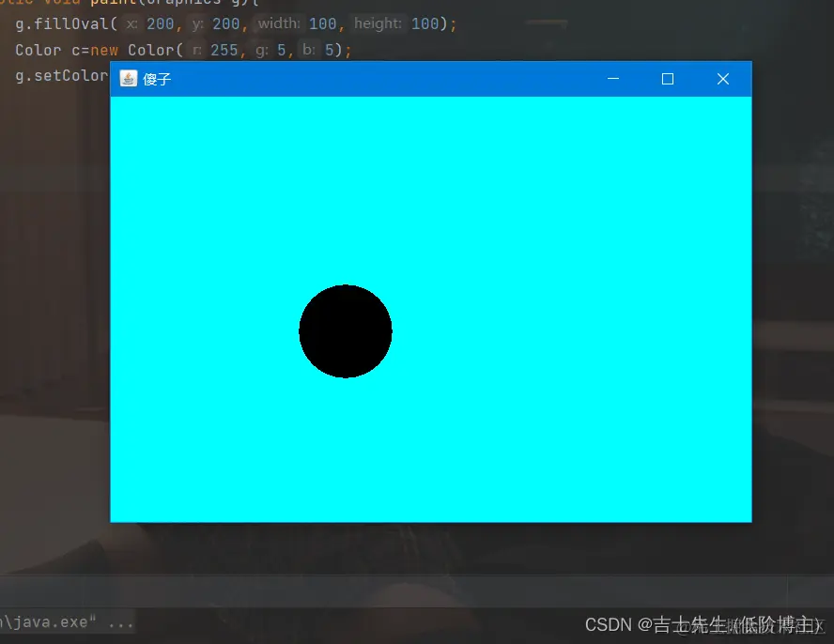Select the new keyword in code
Screen dimensions: 834x644
click(103, 50)
